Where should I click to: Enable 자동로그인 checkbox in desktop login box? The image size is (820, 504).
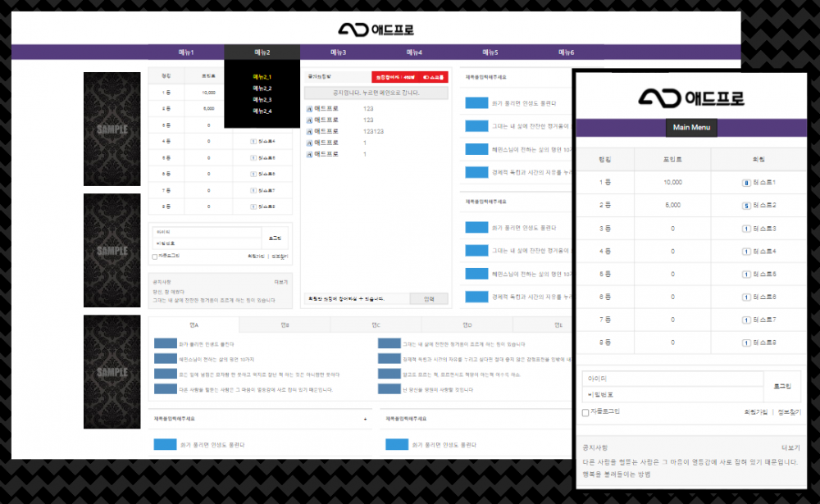pos(155,257)
